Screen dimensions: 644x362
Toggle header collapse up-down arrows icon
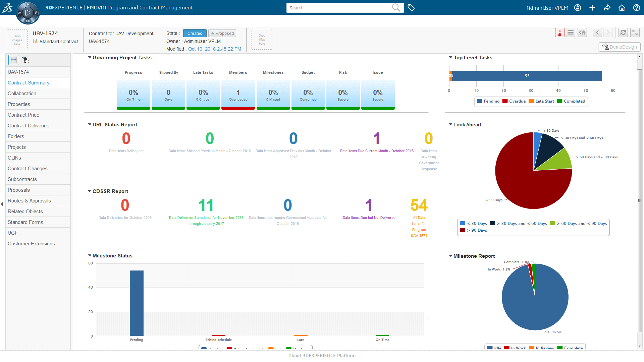[635, 33]
